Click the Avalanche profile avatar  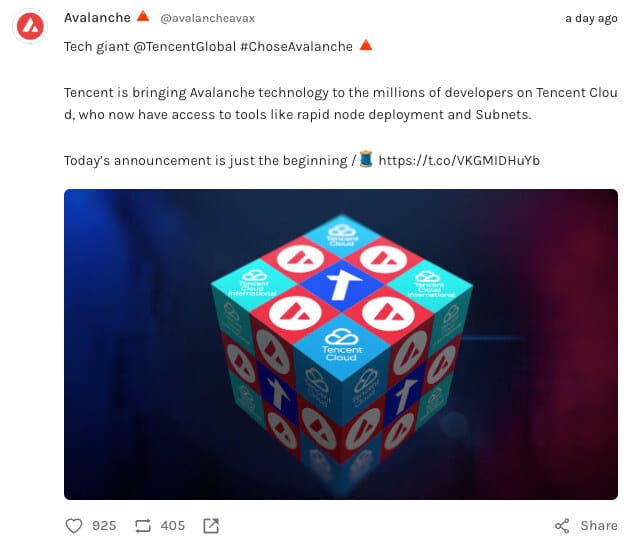[x=30, y=27]
